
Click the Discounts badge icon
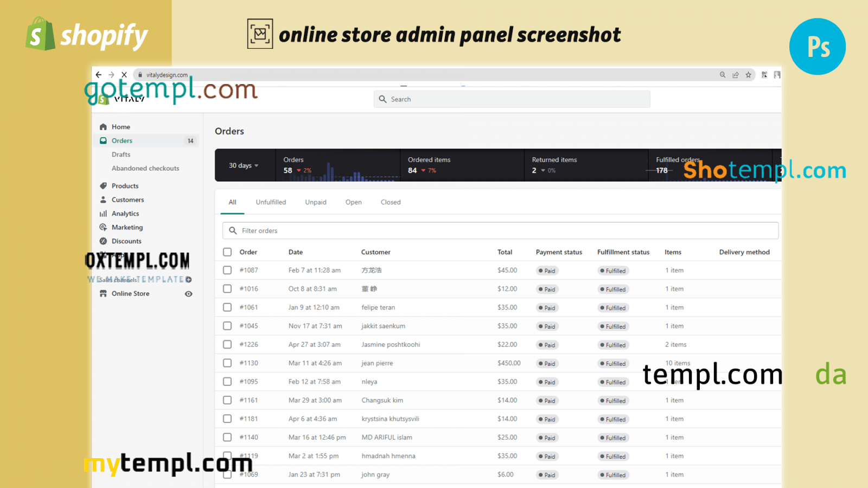pyautogui.click(x=103, y=241)
